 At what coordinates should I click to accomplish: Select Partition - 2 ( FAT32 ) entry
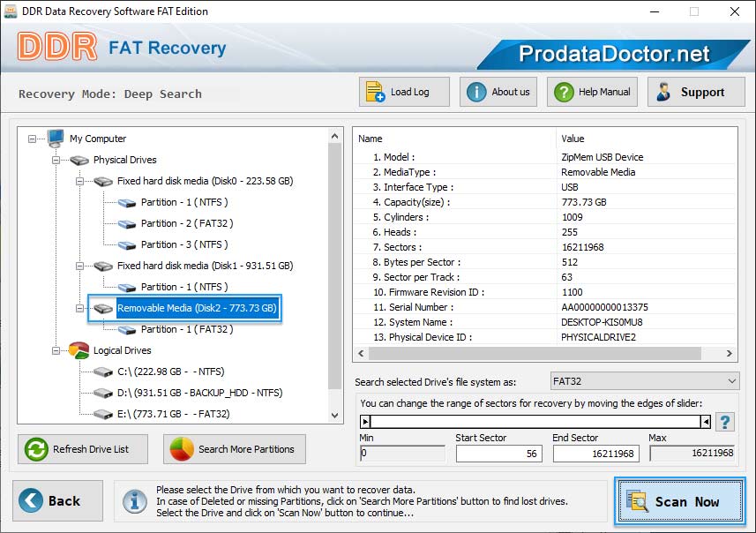click(x=187, y=224)
